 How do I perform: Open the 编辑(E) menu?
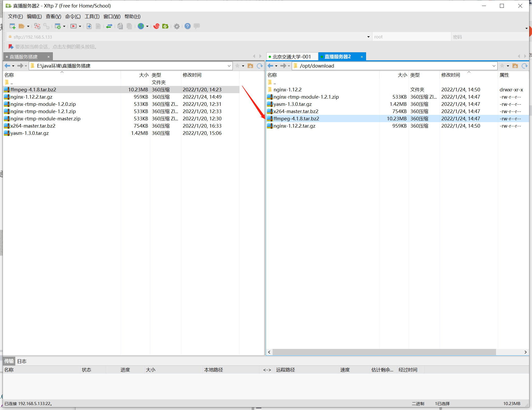(x=34, y=17)
